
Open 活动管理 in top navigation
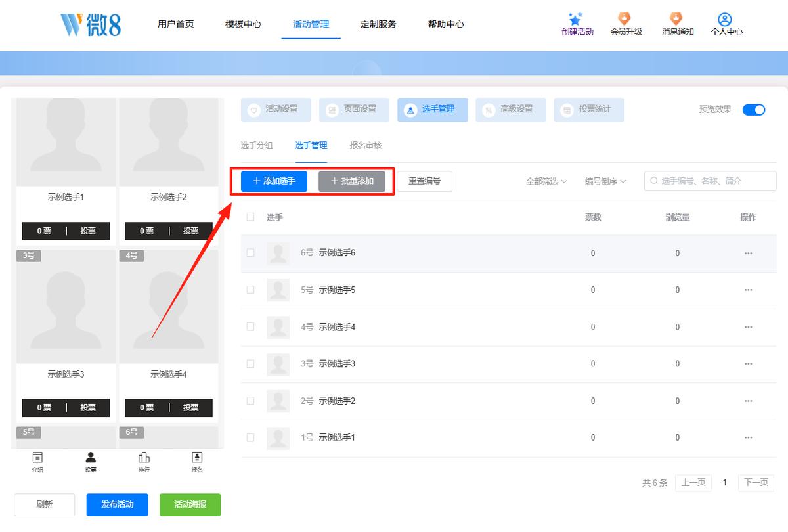pyautogui.click(x=311, y=24)
